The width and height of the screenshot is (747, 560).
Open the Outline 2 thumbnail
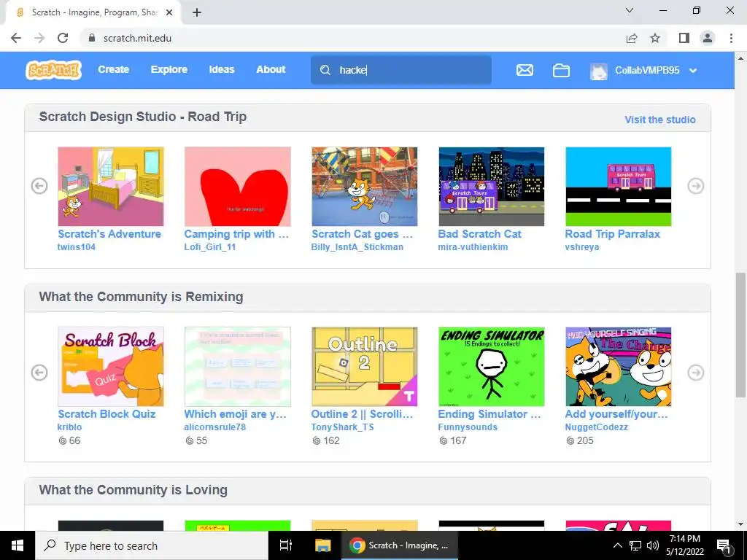tap(365, 367)
